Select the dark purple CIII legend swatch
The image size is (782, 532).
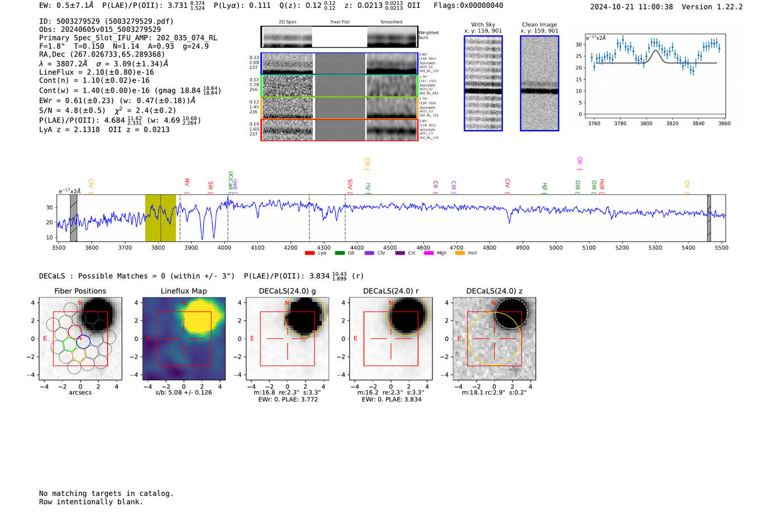[400, 253]
